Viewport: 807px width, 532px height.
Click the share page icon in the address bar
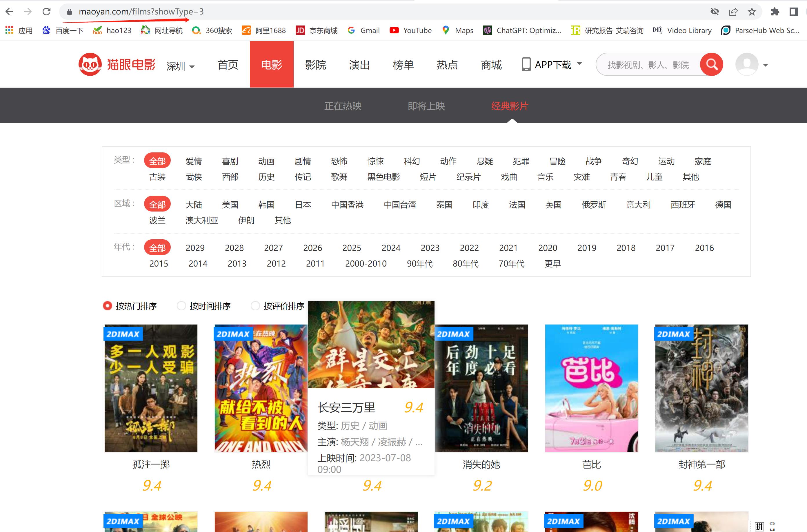pos(733,12)
